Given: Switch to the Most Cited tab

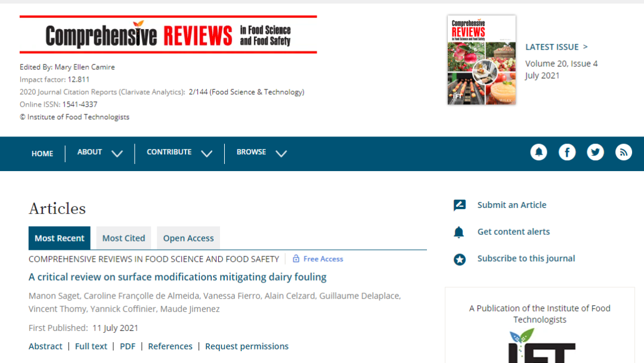Looking at the screenshot, I should pos(123,238).
